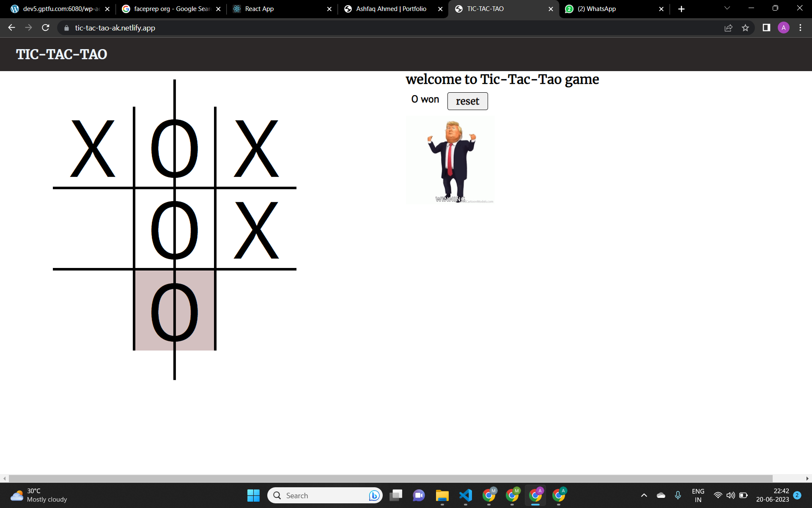Image resolution: width=812 pixels, height=508 pixels.
Task: Open the Windows Start menu
Action: (253, 495)
